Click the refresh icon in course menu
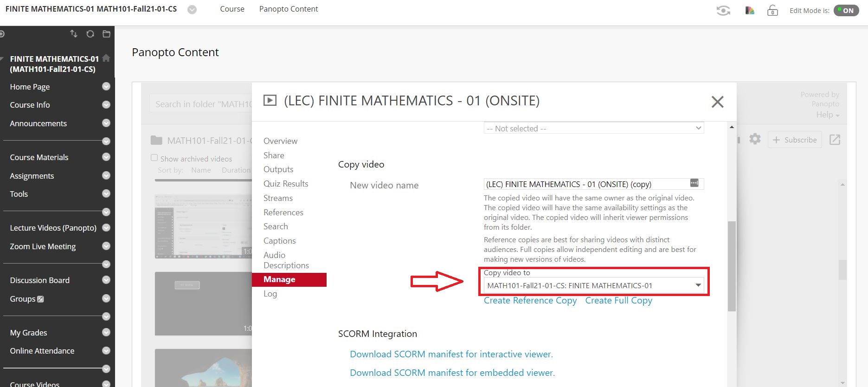868x387 pixels. click(x=90, y=34)
